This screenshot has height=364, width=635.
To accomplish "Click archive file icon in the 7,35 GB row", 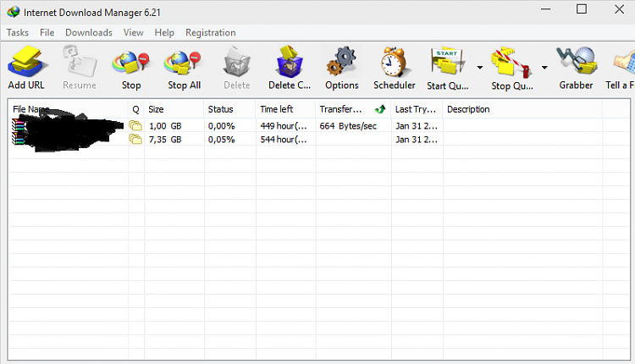I will 18,139.
